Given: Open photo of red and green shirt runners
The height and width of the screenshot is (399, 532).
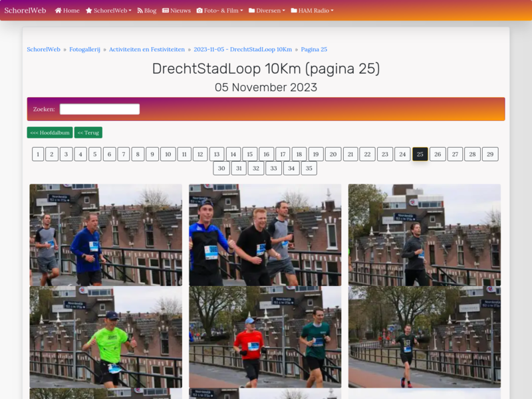Looking at the screenshot, I should 265,337.
